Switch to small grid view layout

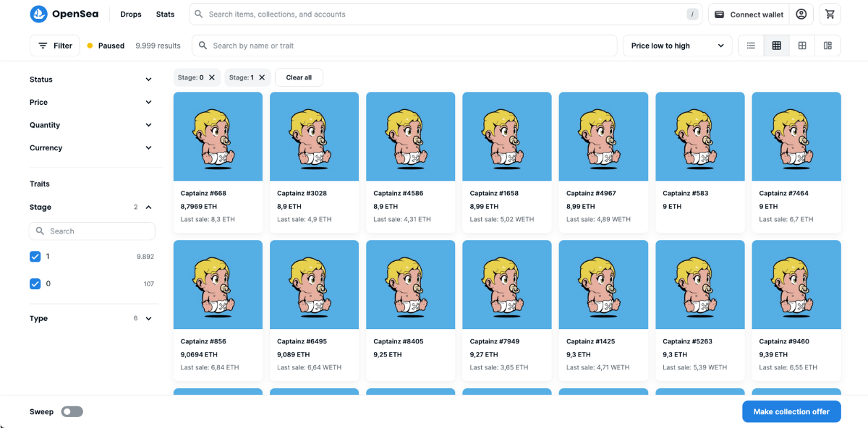click(776, 46)
